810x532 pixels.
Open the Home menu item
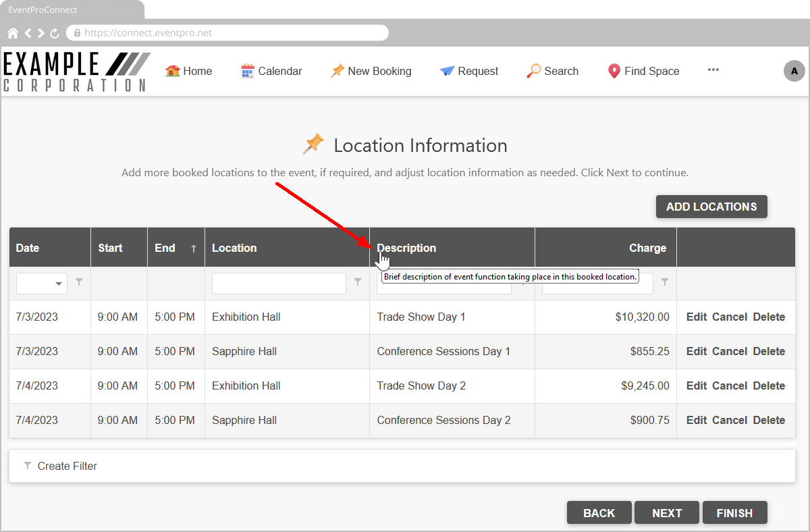tap(188, 71)
